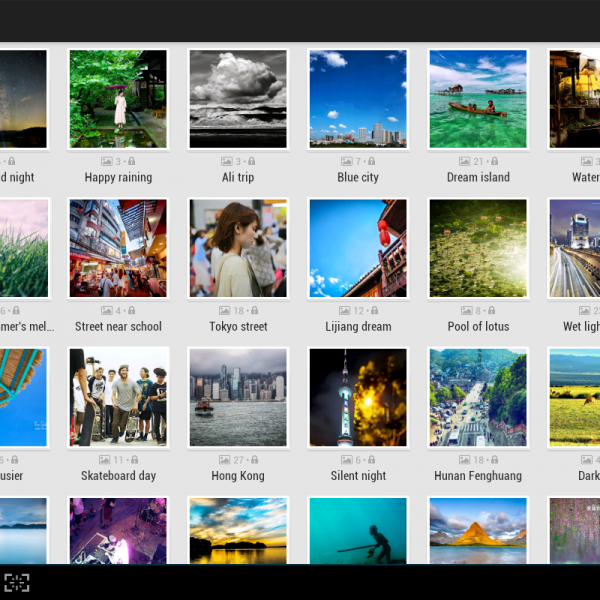Open the orange mountain album in bottom row
The width and height of the screenshot is (600, 600).
[x=478, y=530]
